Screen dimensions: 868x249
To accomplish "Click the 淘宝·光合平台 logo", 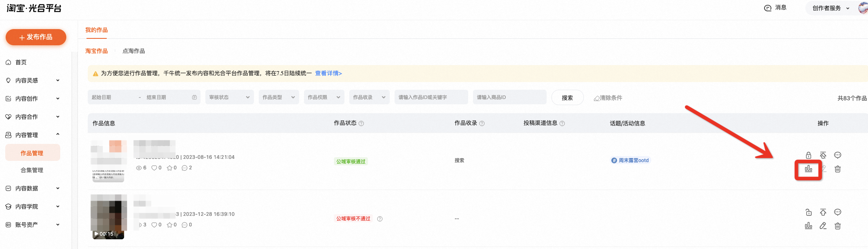I will (34, 8).
